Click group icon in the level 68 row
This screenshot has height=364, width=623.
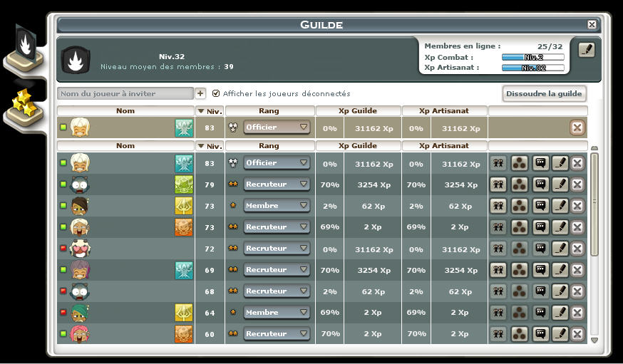498,291
